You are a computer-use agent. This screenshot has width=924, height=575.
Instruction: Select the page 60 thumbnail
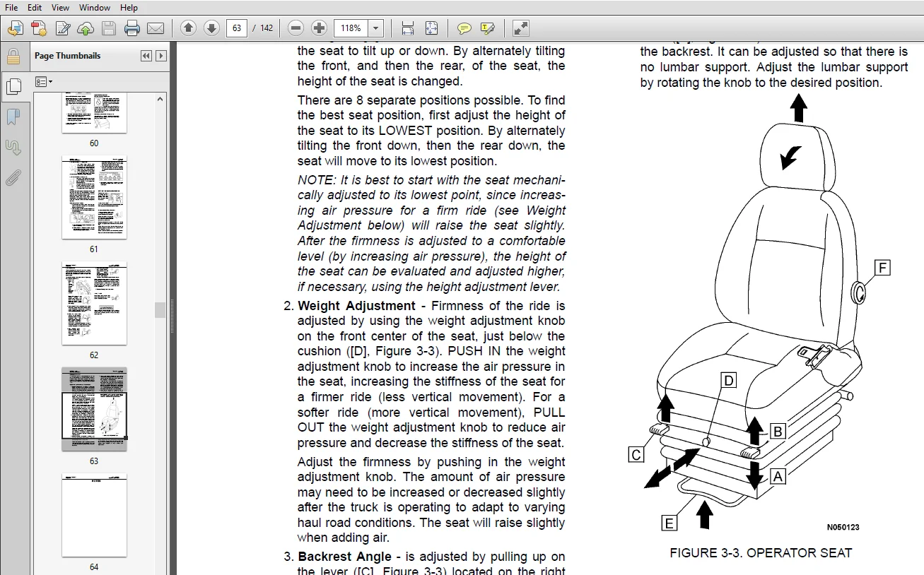click(x=94, y=112)
